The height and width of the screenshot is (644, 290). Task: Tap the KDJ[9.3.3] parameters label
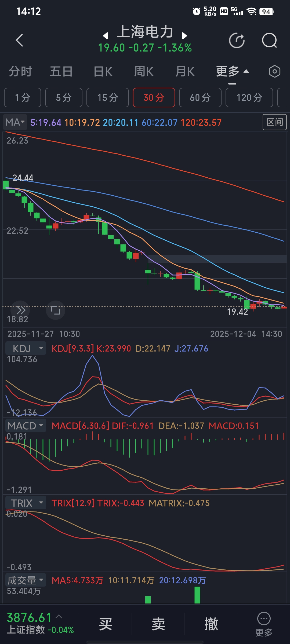73,349
